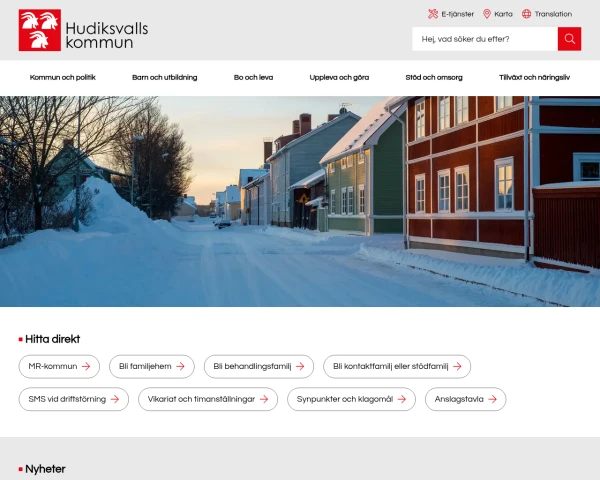The height and width of the screenshot is (480, 600).
Task: Focus the 'Hej, vad söker du efter?' search field
Action: point(485,39)
